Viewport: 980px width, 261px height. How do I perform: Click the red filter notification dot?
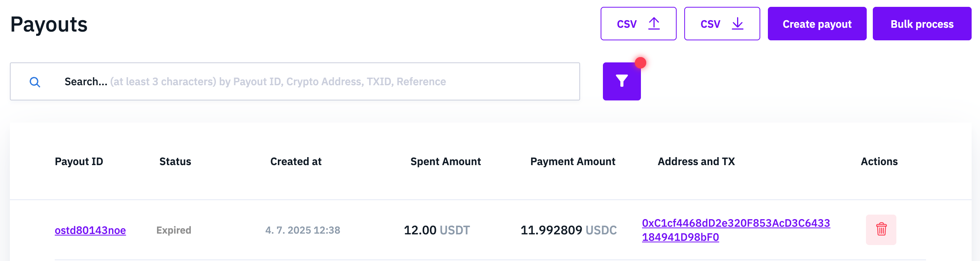[x=641, y=63]
